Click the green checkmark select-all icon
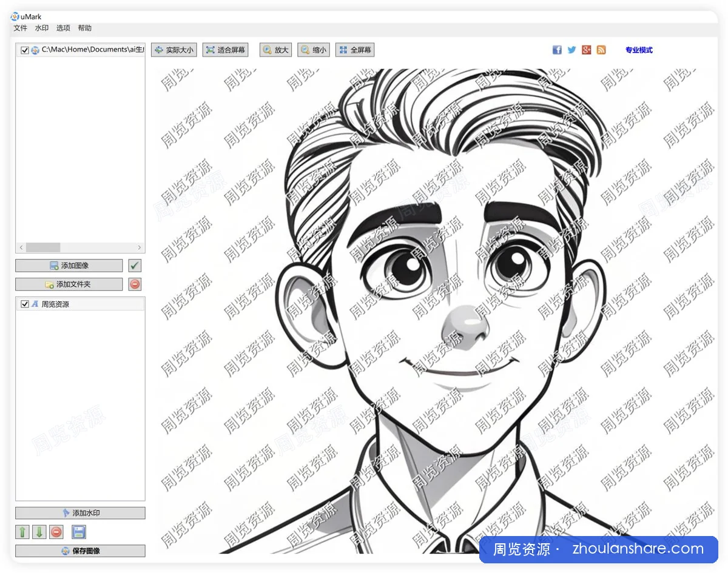 135,266
